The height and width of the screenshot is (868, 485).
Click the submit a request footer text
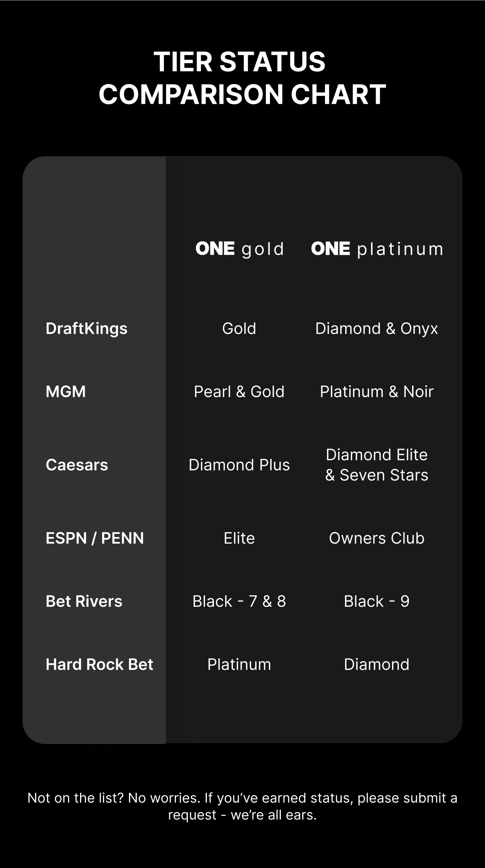coord(242,806)
